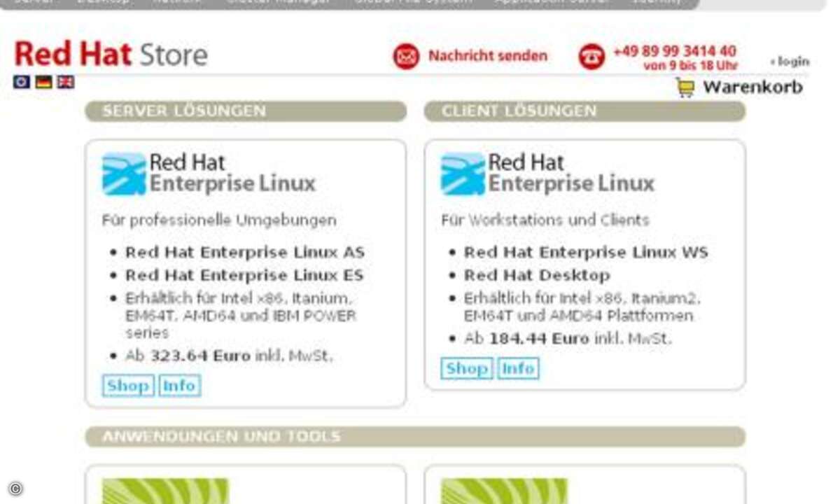Click Shop in the Server Lösungen box
The height and width of the screenshot is (504, 840).
tap(128, 386)
